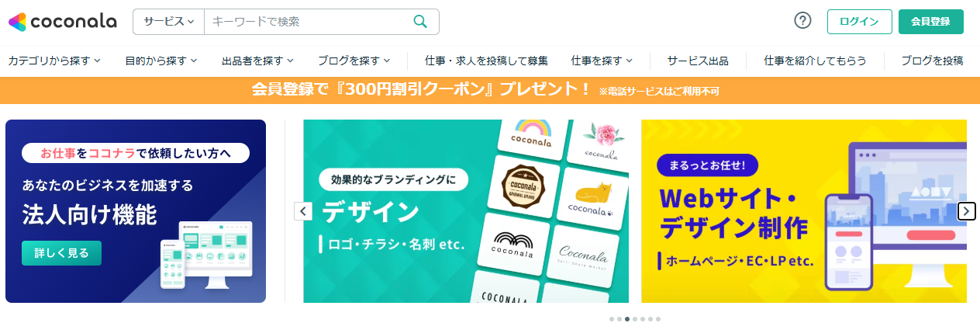Viewport: 980px width, 330px height.
Task: Select the first carousel pagination dot
Action: click(612, 319)
